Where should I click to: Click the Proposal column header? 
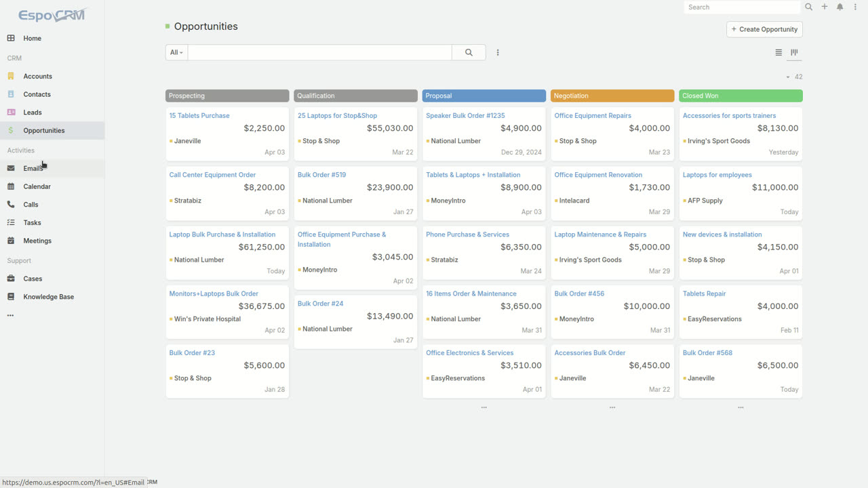(x=484, y=96)
